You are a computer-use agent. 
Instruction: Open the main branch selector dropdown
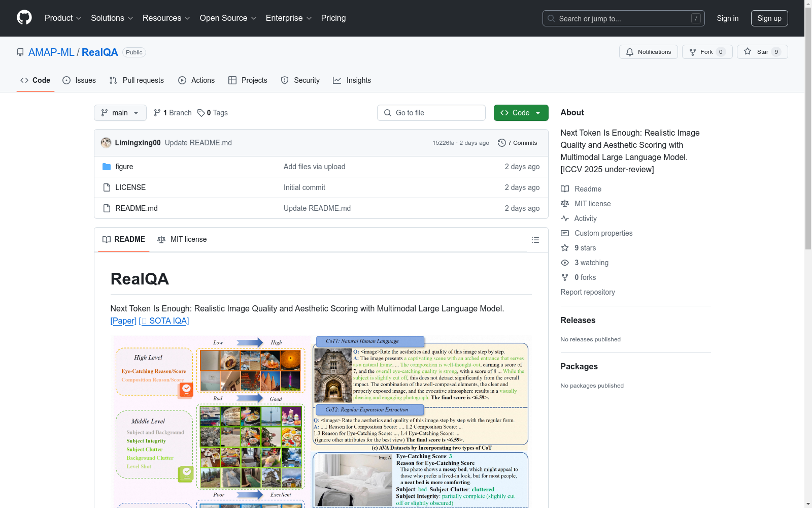click(120, 113)
